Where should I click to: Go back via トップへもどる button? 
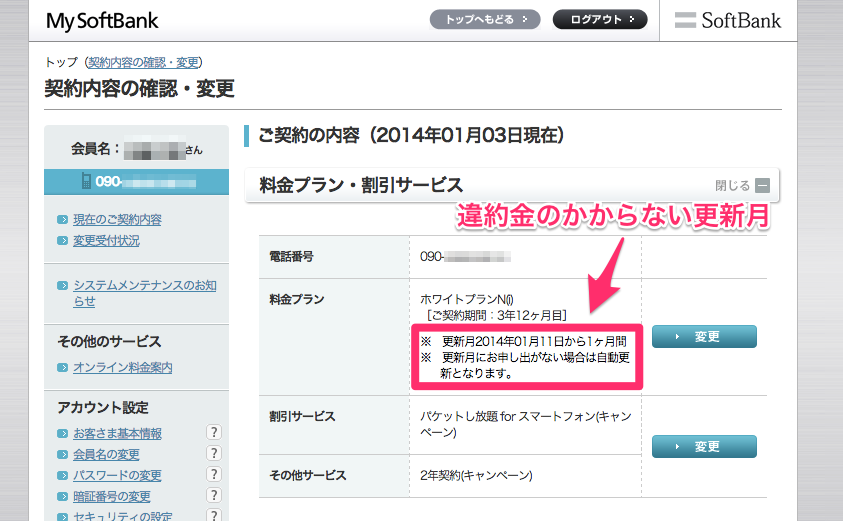(x=485, y=19)
